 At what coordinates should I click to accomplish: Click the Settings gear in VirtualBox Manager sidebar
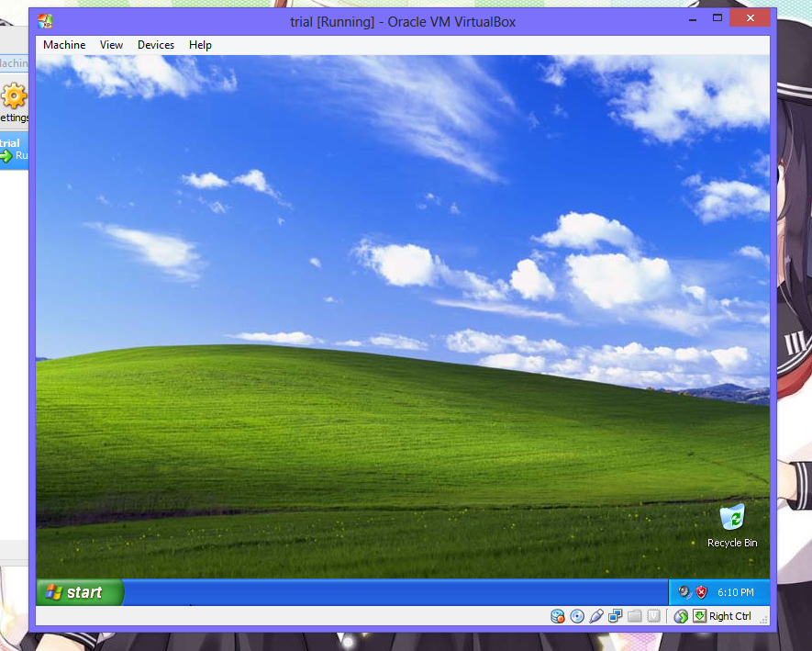14,95
